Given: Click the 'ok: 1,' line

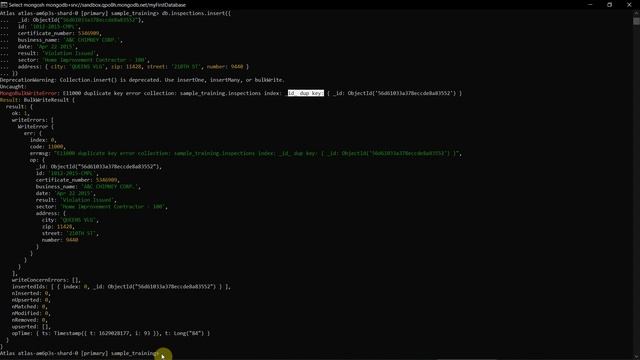Looking at the screenshot, I should 21,113.
